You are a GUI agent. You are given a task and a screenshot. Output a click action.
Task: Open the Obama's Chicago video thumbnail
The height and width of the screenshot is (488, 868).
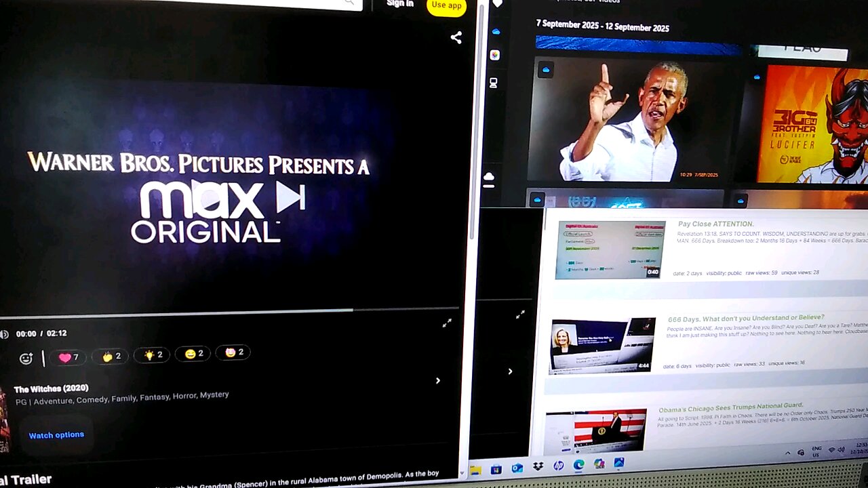[596, 431]
